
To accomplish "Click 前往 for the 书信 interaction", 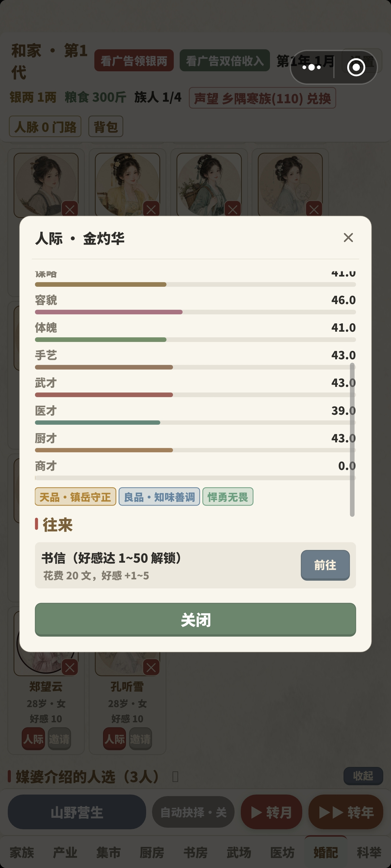I will [x=325, y=565].
